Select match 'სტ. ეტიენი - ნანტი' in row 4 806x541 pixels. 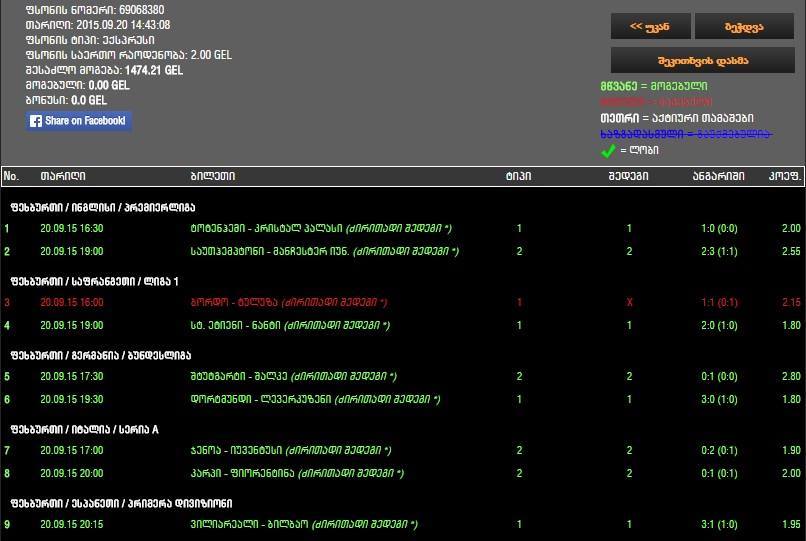point(235,326)
